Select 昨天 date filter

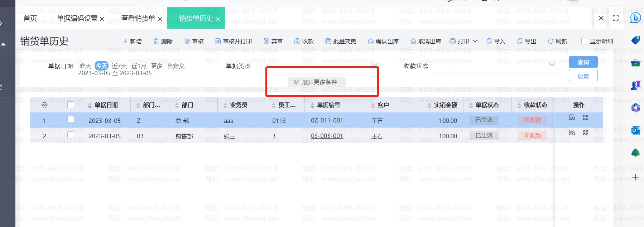pyautogui.click(x=85, y=66)
